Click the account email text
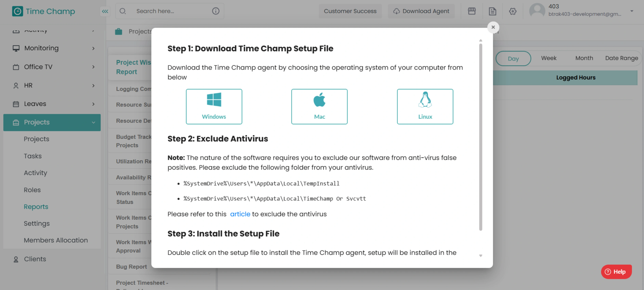 [584, 14]
